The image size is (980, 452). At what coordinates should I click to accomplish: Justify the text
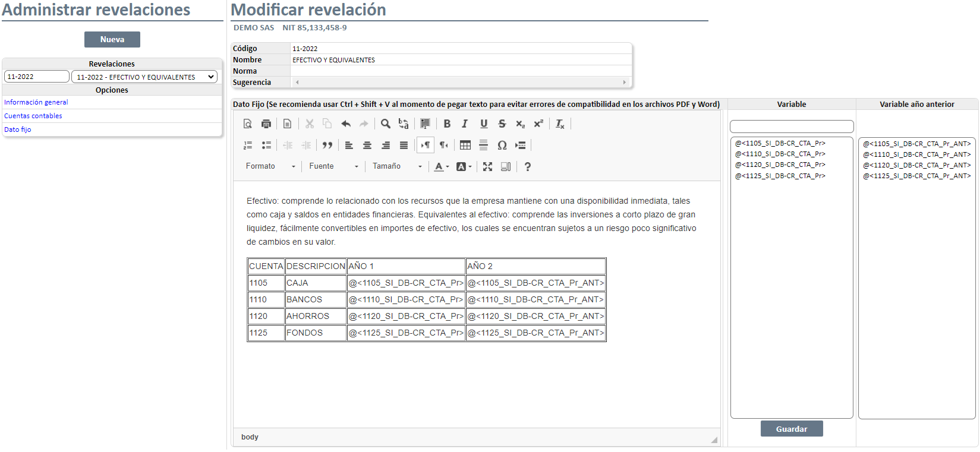tap(404, 145)
